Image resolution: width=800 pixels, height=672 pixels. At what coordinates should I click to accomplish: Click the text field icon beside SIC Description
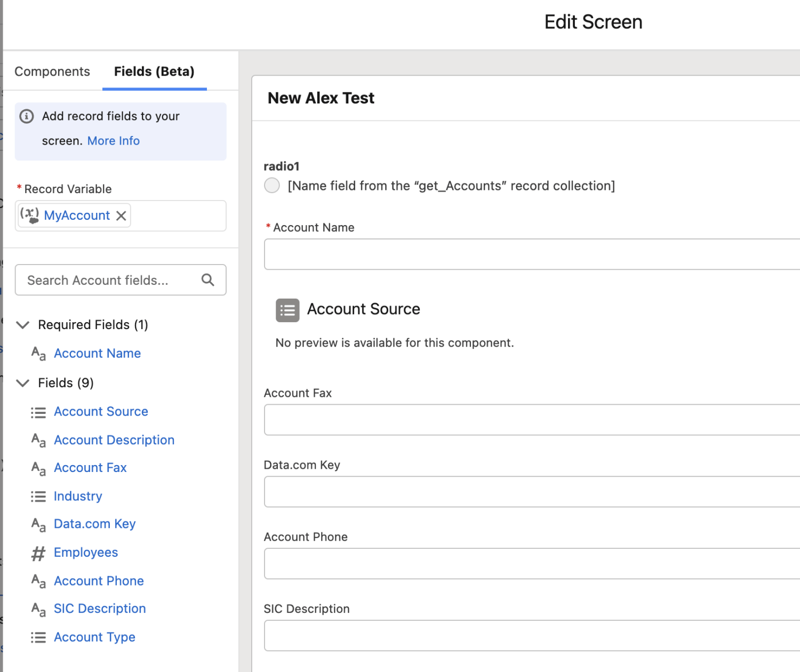tap(38, 609)
